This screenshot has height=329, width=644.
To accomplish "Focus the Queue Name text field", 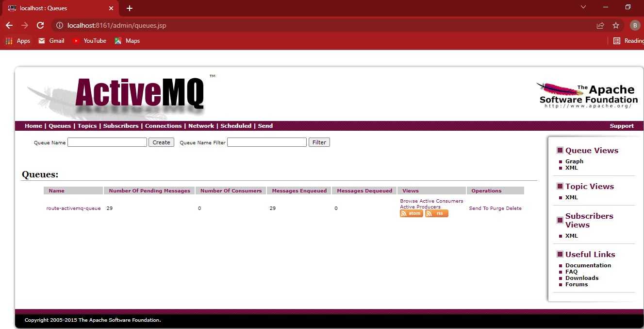I will [x=107, y=142].
